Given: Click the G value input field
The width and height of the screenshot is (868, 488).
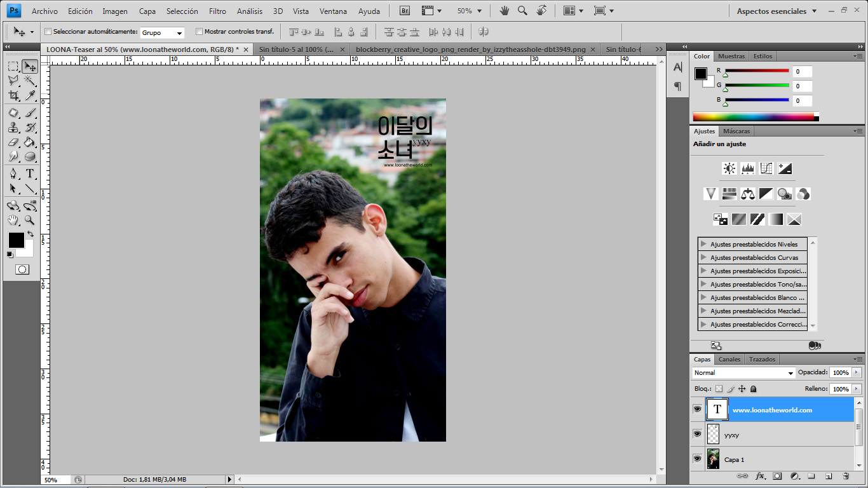Looking at the screenshot, I should point(802,86).
